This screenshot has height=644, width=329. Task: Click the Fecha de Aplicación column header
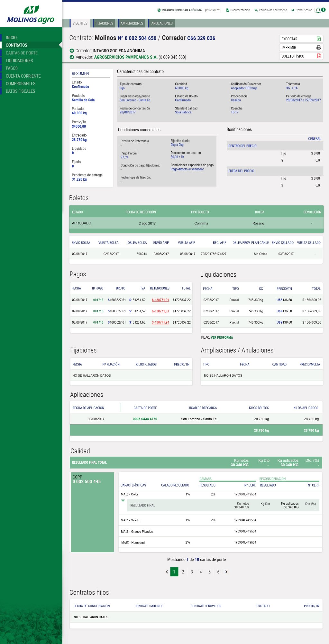(88, 408)
